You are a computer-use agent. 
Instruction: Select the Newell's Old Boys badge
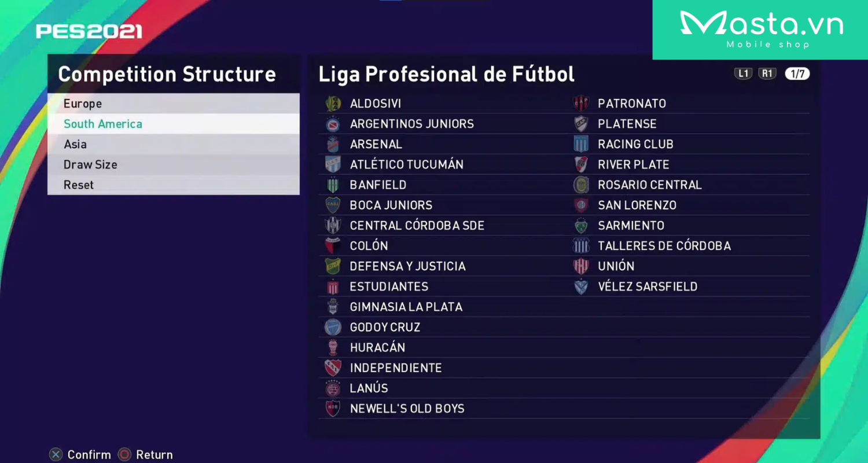click(333, 409)
